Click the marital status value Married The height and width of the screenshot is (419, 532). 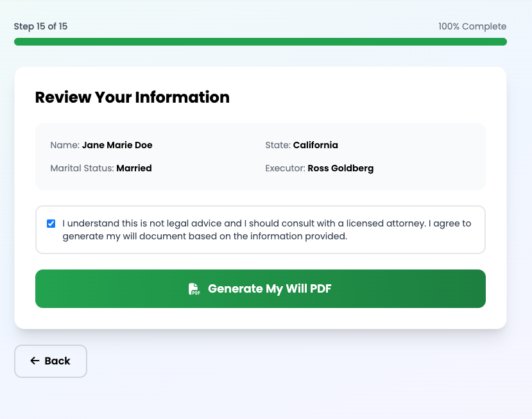pyautogui.click(x=134, y=168)
